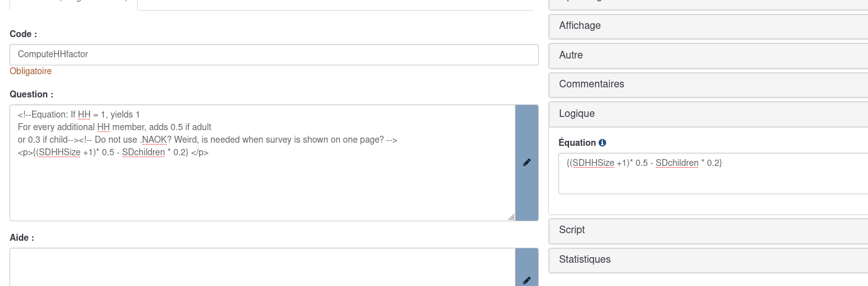The height and width of the screenshot is (286, 868).
Task: Expand the Script panel
Action: point(708,230)
